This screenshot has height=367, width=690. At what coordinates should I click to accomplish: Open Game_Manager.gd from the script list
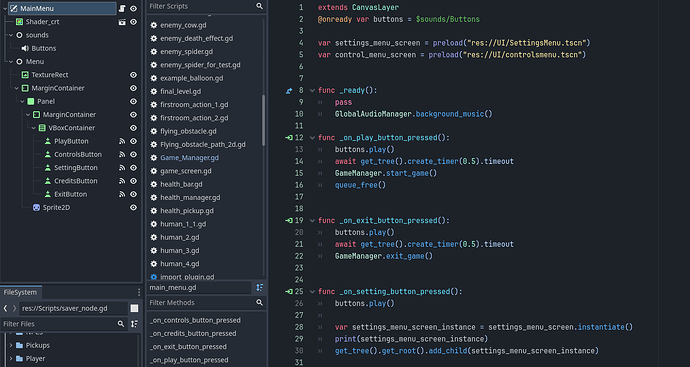[190, 158]
